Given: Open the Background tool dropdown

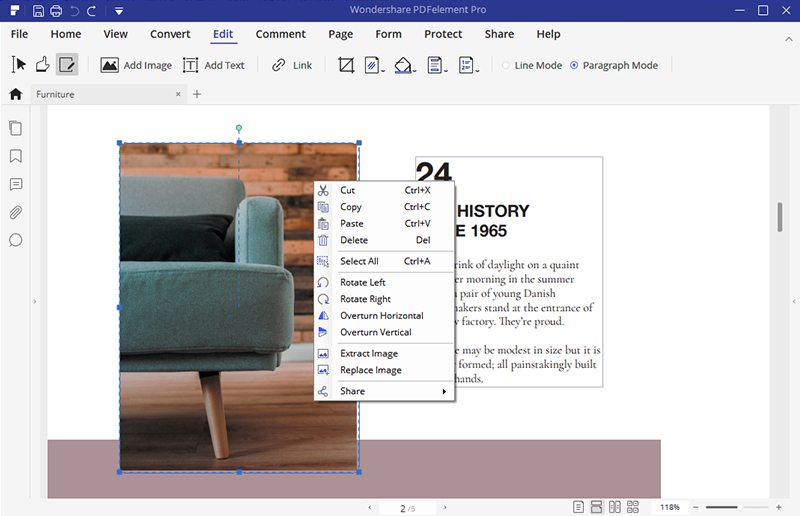Looking at the screenshot, I should pos(405,65).
